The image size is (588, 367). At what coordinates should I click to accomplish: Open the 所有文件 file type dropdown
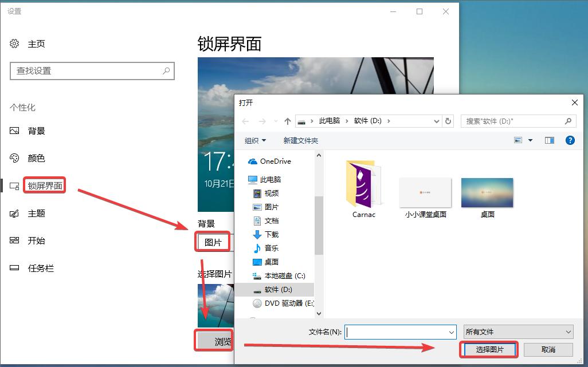(517, 332)
